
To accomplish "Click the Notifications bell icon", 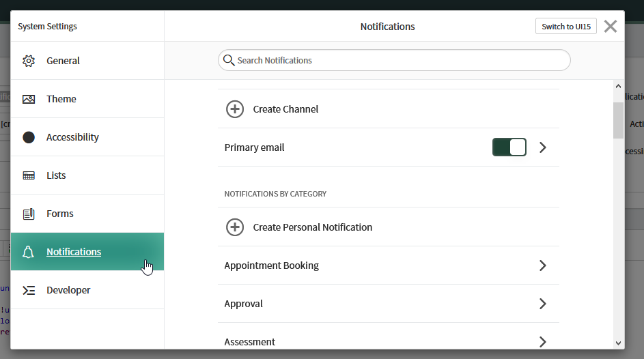I will (28, 252).
